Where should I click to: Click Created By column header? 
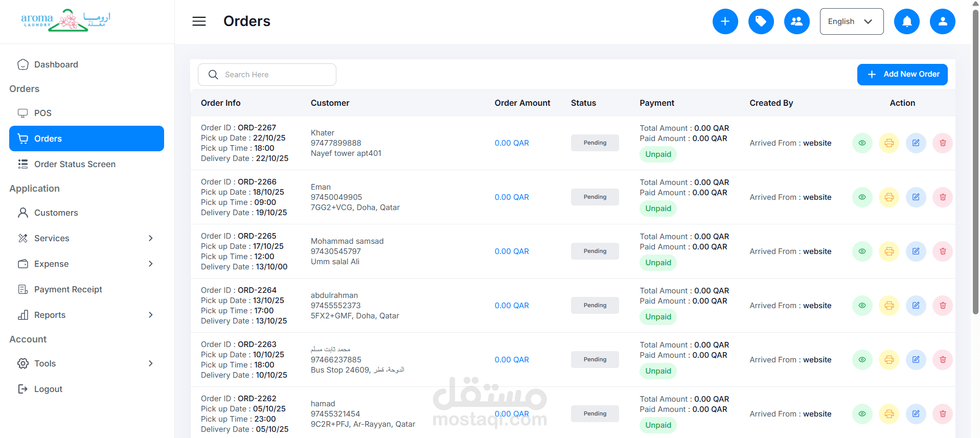tap(771, 103)
